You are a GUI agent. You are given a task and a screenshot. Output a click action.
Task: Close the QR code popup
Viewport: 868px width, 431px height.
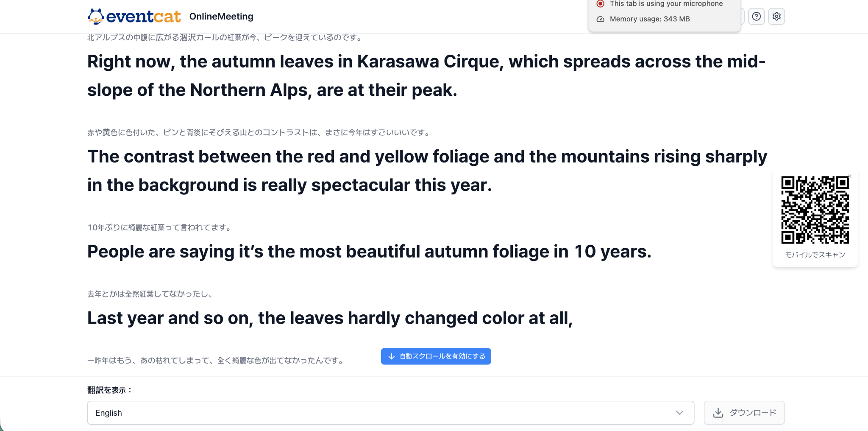[849, 176]
